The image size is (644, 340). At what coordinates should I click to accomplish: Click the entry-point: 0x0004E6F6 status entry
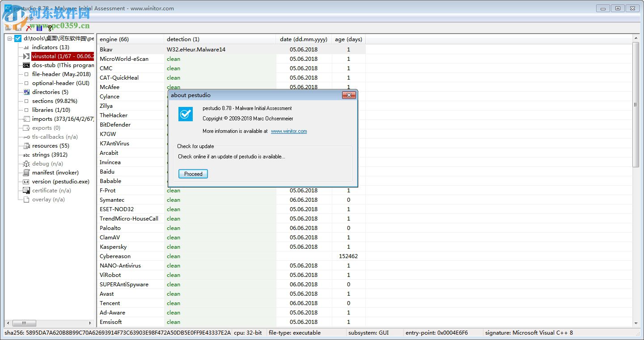pyautogui.click(x=436, y=332)
